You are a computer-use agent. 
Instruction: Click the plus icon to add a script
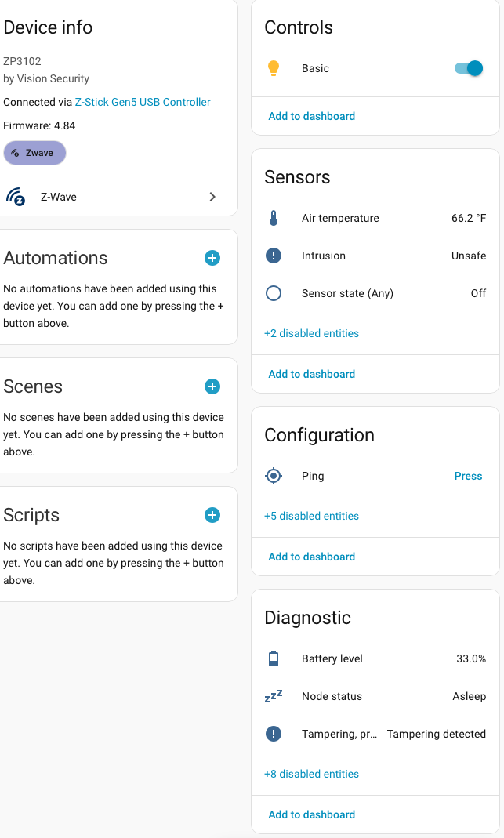(212, 515)
